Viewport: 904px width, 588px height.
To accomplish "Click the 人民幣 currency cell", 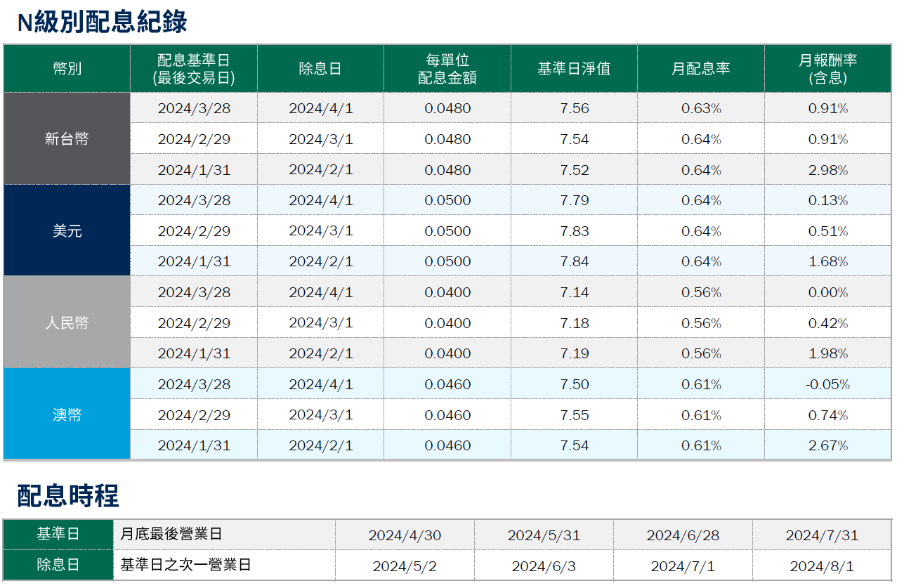I will point(67,323).
